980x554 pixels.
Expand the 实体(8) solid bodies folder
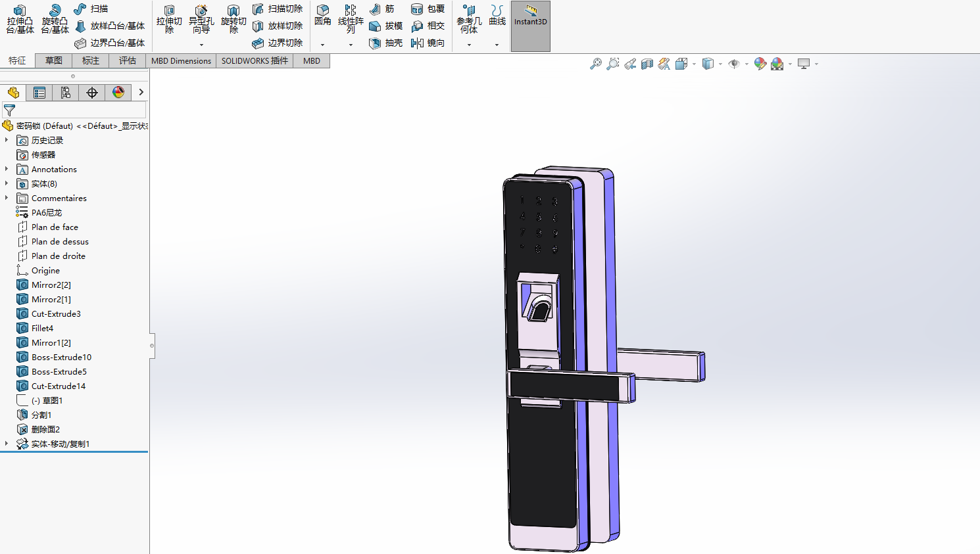(7, 183)
